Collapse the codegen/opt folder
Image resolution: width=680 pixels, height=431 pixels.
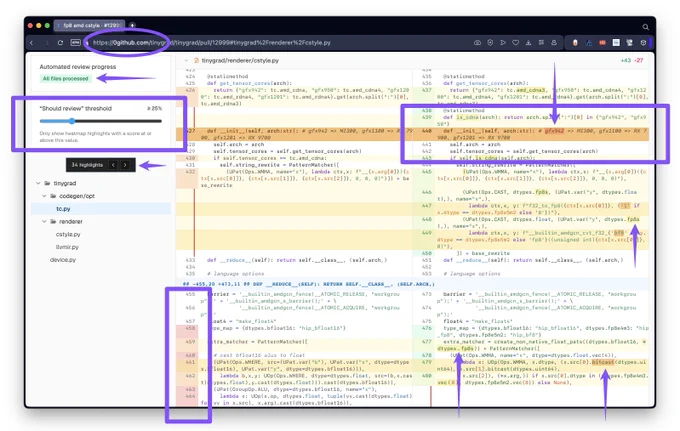[x=44, y=196]
